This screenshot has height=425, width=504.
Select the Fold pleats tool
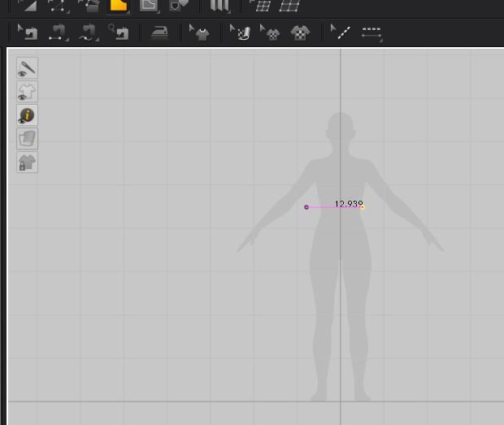click(219, 6)
